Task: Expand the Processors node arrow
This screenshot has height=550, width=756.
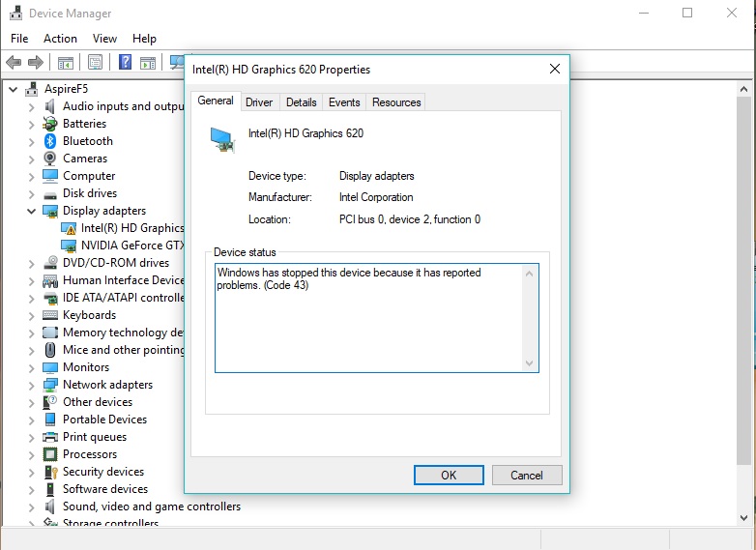Action: point(32,454)
